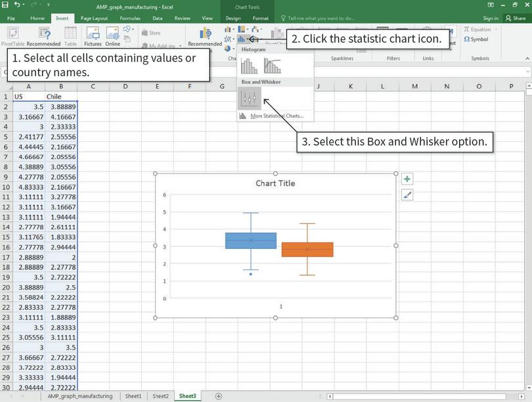Click the Save icon in quick access toolbar
Screen dimensions: 532x402
pyautogui.click(x=5, y=5)
